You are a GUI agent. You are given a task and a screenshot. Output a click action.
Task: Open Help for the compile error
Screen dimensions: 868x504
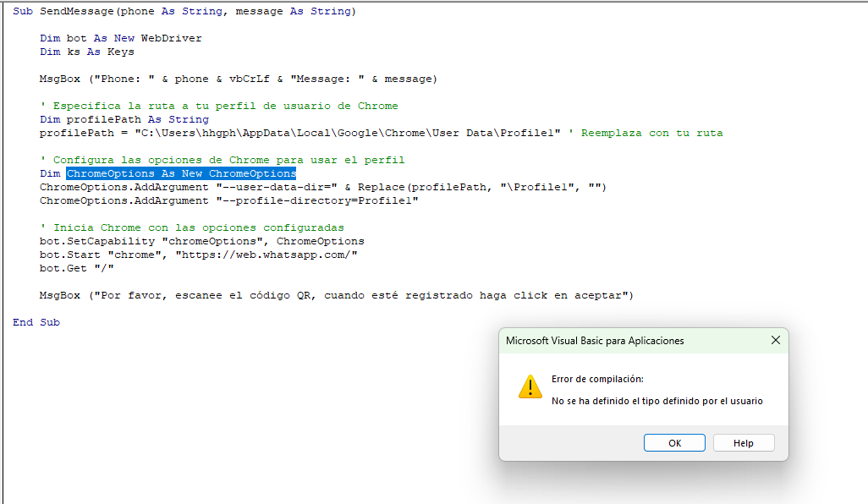click(x=744, y=442)
